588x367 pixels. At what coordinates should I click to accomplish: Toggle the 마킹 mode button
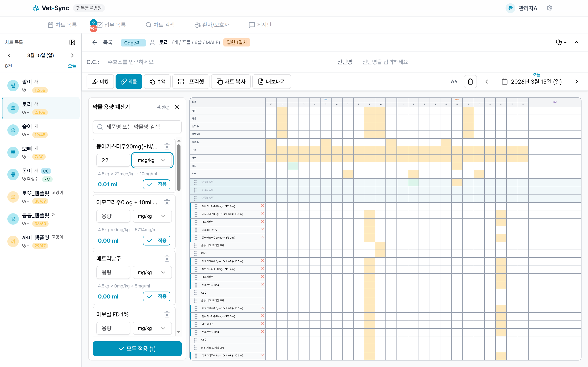[100, 82]
